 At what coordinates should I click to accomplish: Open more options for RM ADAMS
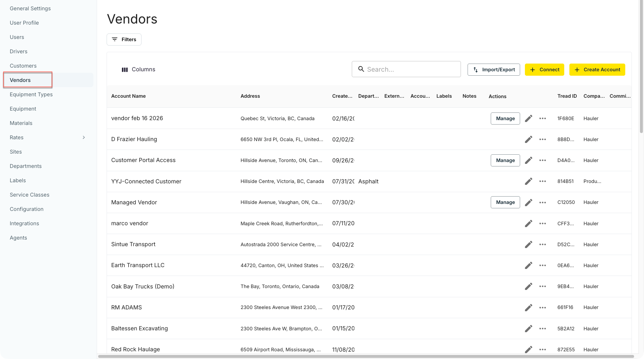543,308
